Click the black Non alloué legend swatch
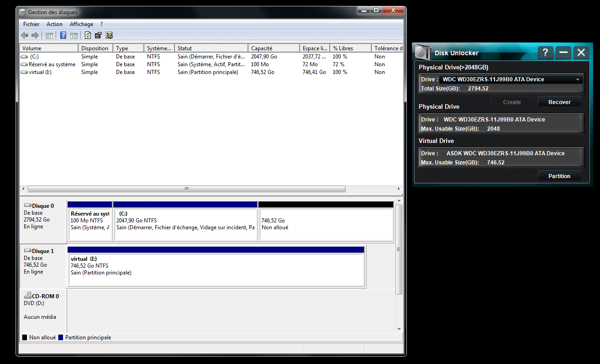 coord(25,338)
